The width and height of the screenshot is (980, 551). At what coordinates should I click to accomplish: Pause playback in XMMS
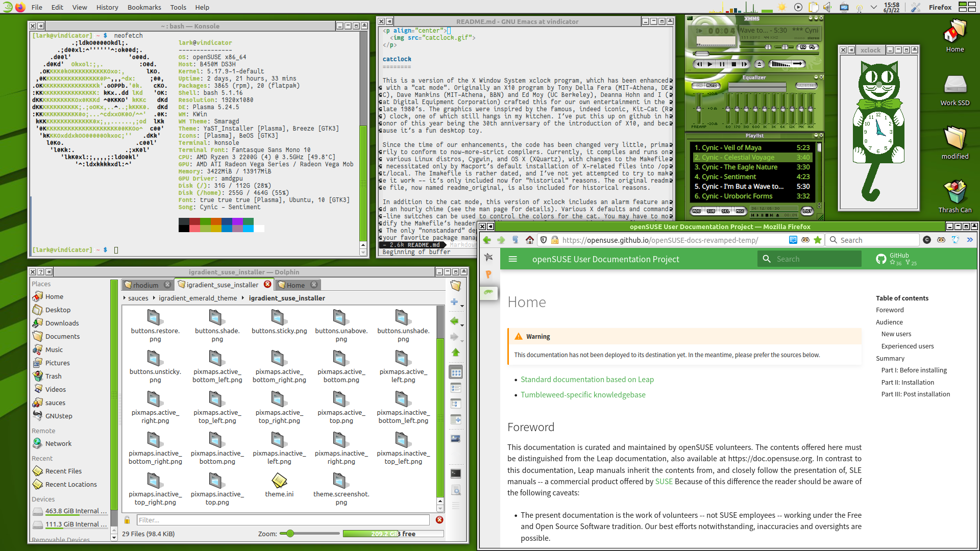pos(722,64)
